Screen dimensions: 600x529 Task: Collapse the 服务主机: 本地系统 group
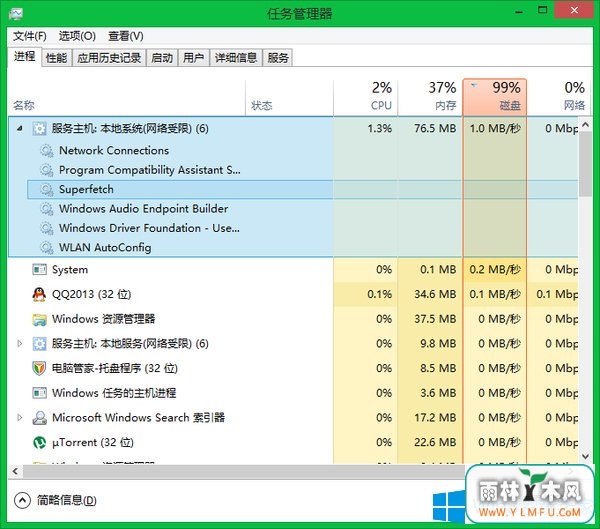coord(19,129)
